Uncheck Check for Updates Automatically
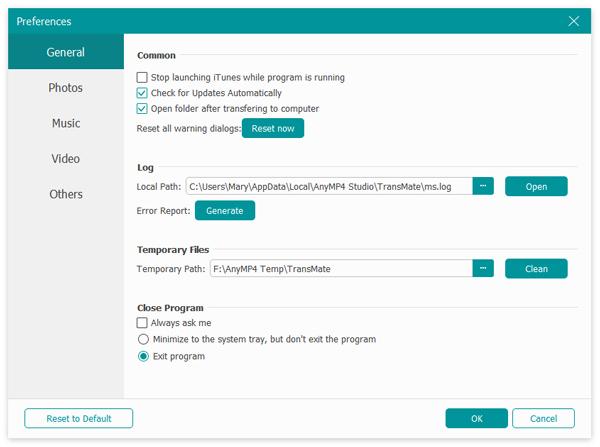The height and width of the screenshot is (447, 600). (142, 93)
